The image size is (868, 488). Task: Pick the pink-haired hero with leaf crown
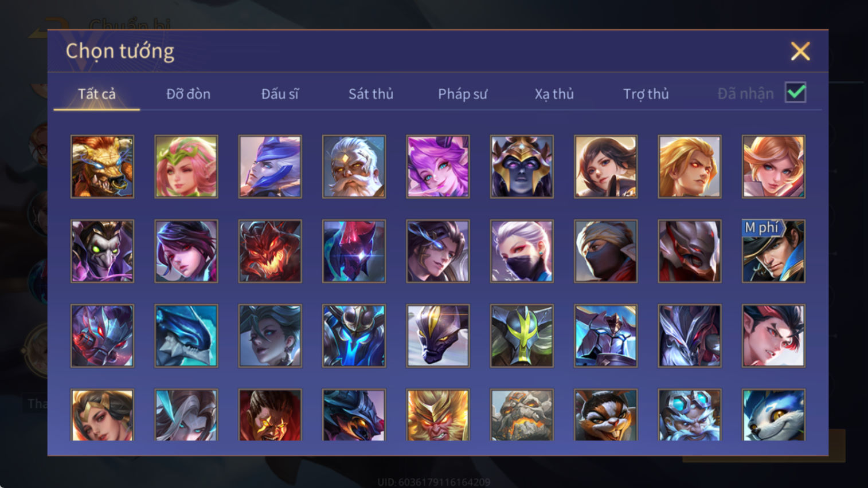[186, 167]
